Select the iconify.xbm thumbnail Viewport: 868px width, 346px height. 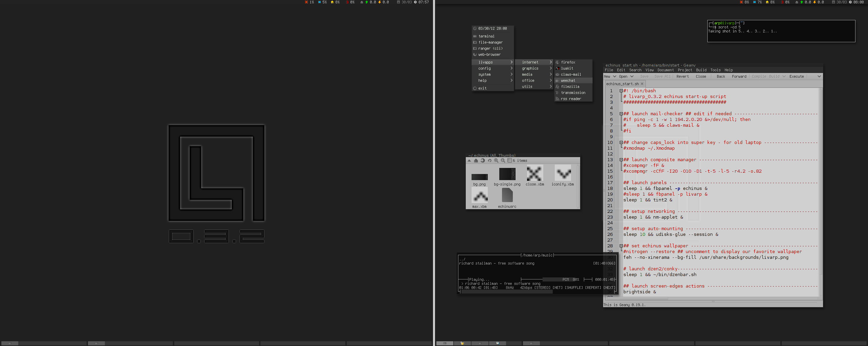tap(563, 173)
